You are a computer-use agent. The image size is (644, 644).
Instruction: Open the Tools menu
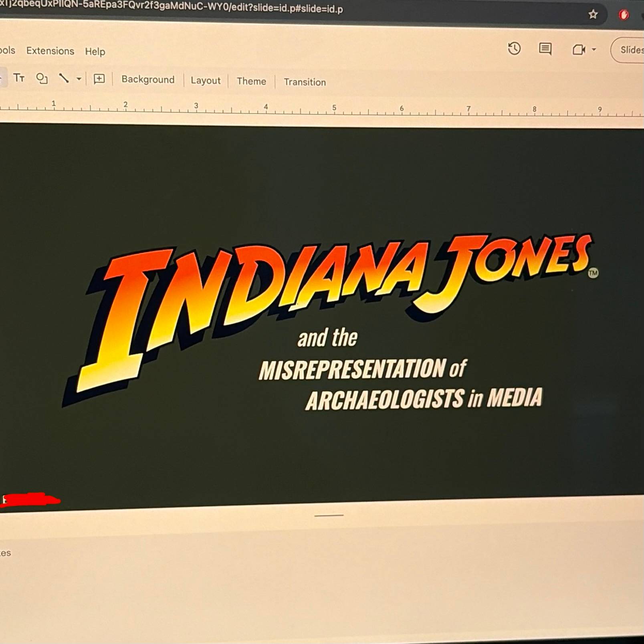[x=8, y=50]
